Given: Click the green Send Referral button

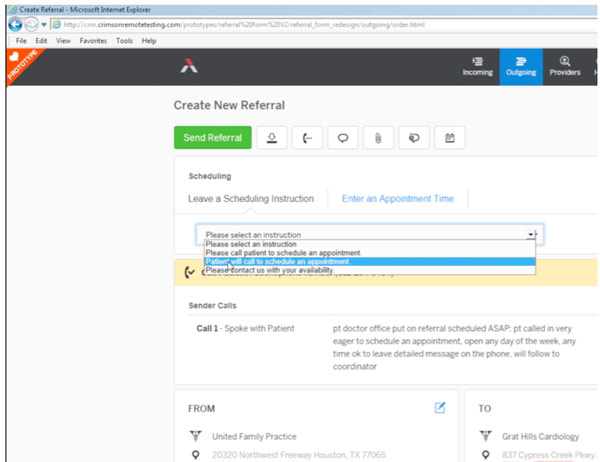Looking at the screenshot, I should pos(212,139).
